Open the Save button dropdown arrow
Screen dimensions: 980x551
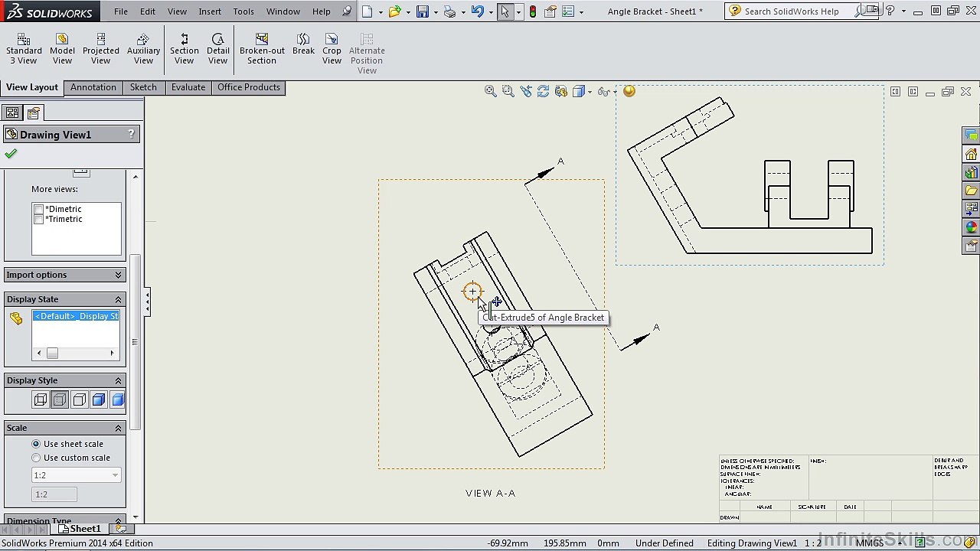(x=435, y=12)
